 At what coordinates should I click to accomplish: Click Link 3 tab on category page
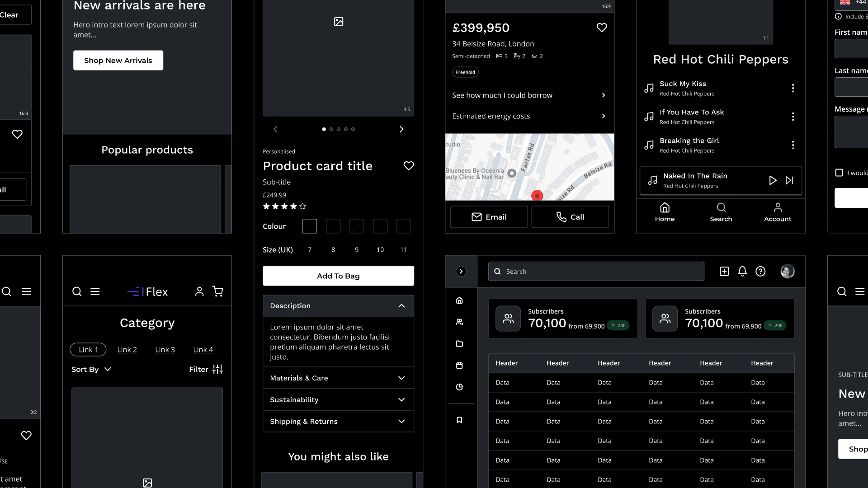click(x=165, y=349)
